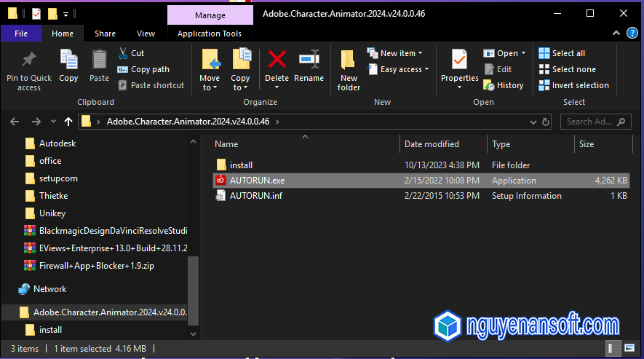Click the Quick Access Toolbar customize arrow
The width and height of the screenshot is (644, 359).
65,15
